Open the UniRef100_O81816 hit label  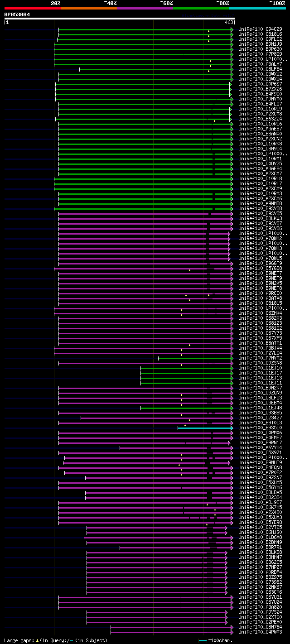point(260,34)
